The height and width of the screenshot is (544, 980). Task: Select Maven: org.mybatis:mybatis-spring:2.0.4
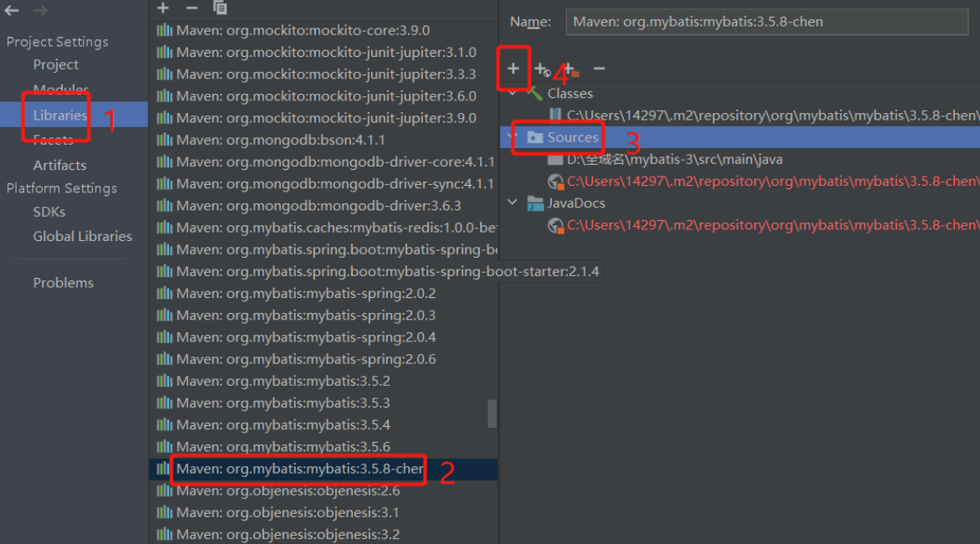[x=323, y=336]
